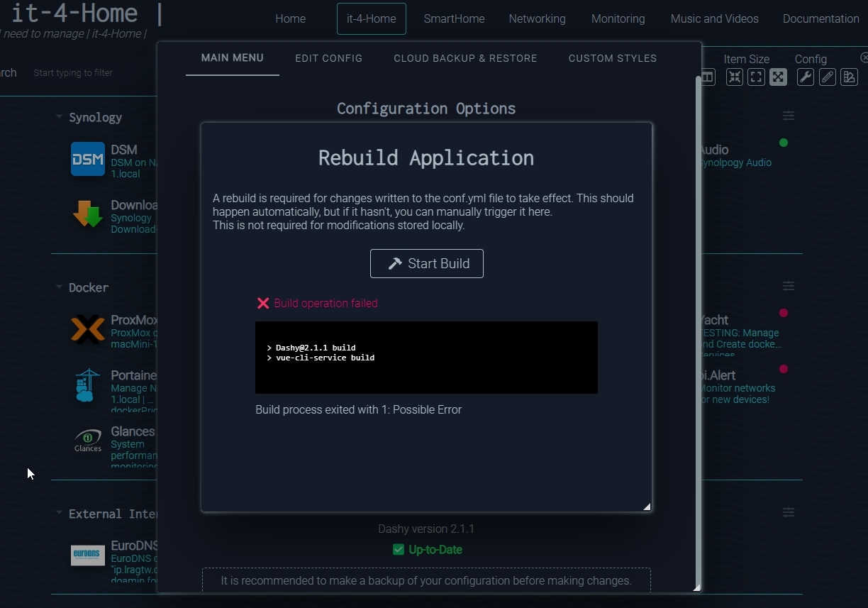The image size is (868, 608).
Task: Open the Documentation link
Action: [x=820, y=18]
